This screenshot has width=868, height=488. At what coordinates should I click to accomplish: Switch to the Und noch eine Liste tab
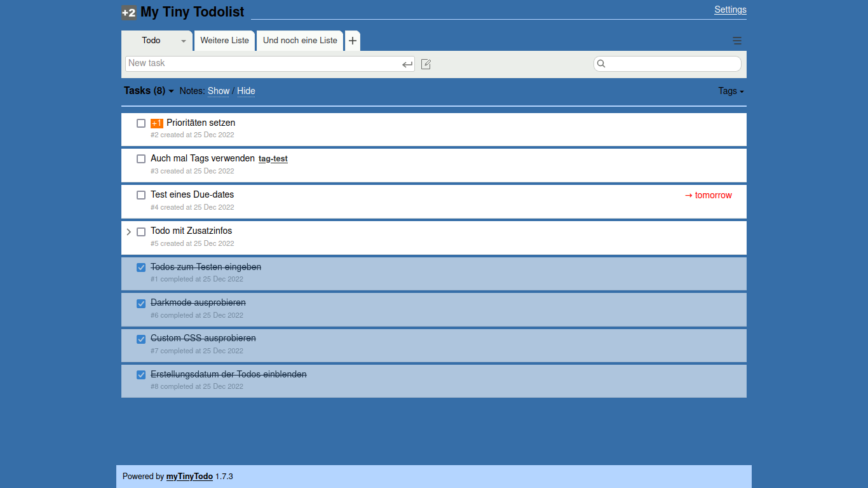(300, 41)
